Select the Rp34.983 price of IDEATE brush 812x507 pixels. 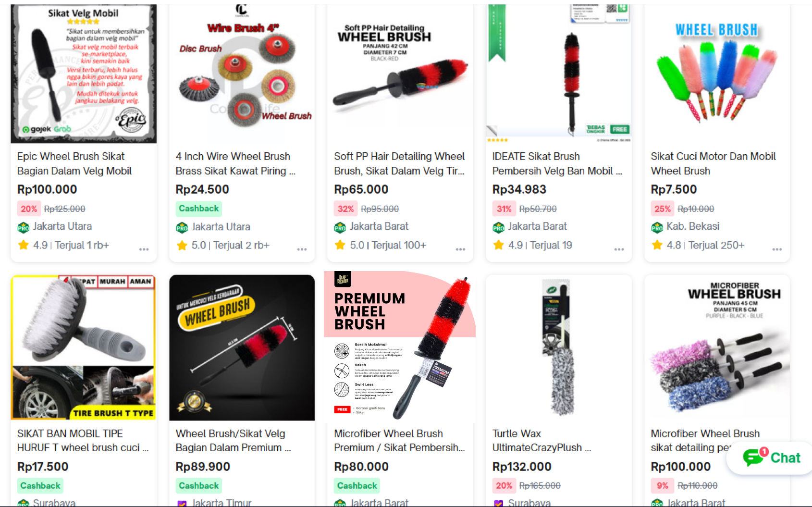519,189
